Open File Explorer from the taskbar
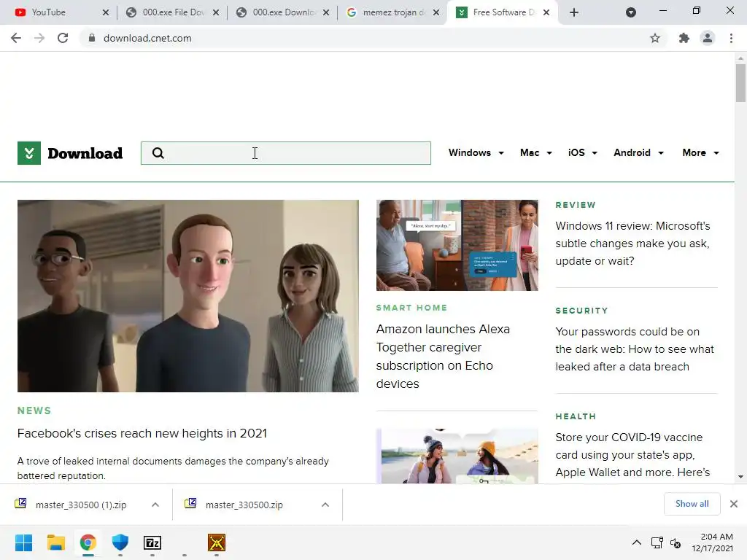 pyautogui.click(x=55, y=542)
